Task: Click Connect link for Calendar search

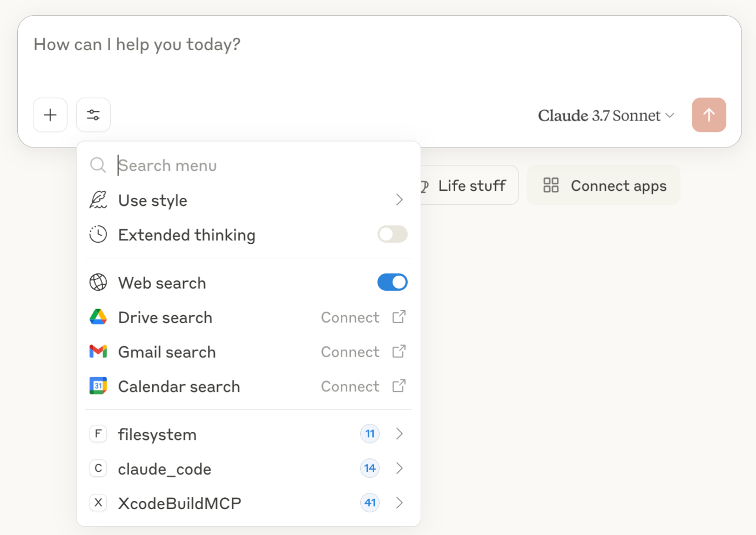Action: pyautogui.click(x=350, y=386)
